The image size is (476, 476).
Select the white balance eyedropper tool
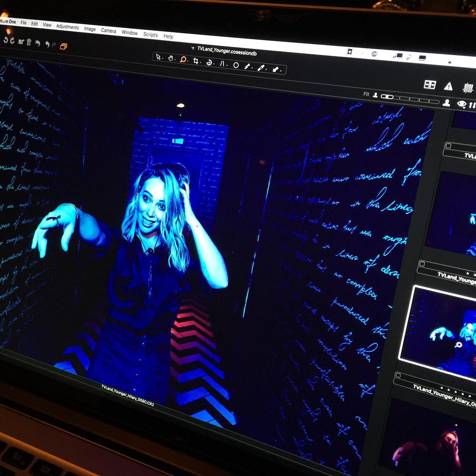pyautogui.click(x=261, y=68)
